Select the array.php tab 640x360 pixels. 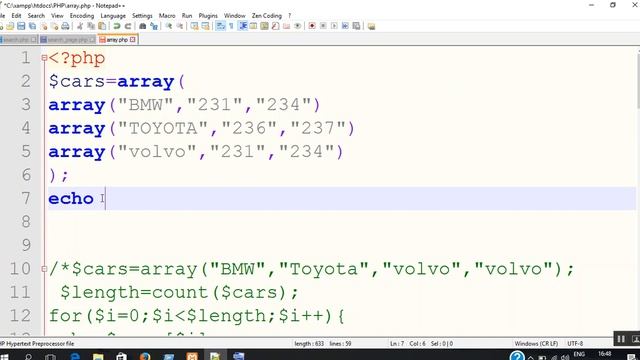[x=117, y=40]
